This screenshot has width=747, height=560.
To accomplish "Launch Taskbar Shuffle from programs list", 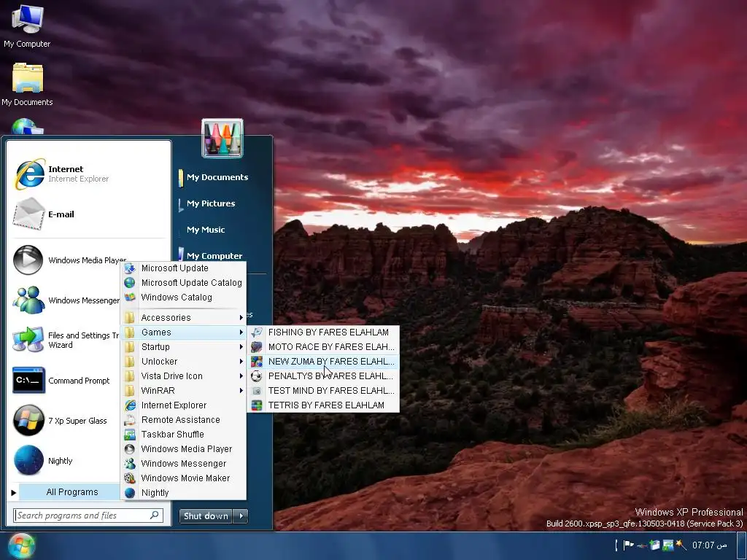I will click(184, 435).
